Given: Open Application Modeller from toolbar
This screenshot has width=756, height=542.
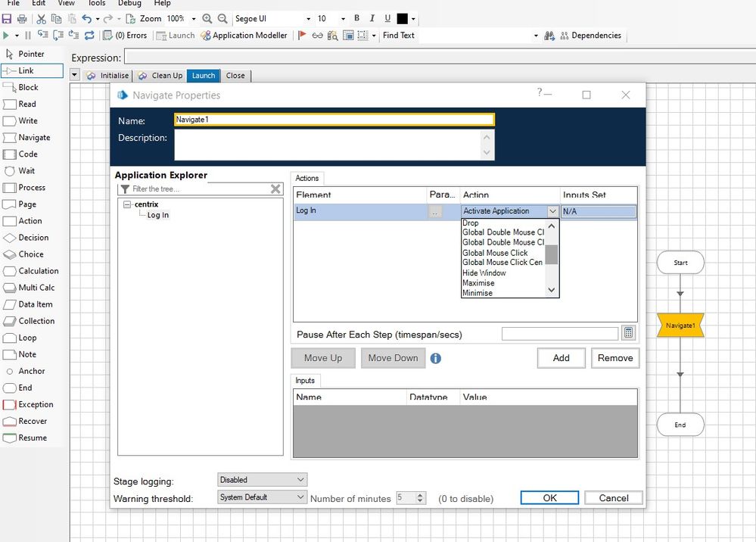Looking at the screenshot, I should coord(244,36).
